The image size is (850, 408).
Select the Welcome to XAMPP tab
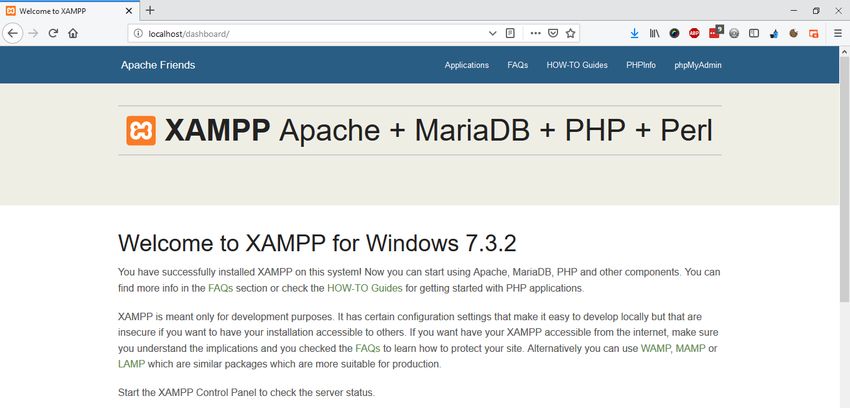pos(68,10)
